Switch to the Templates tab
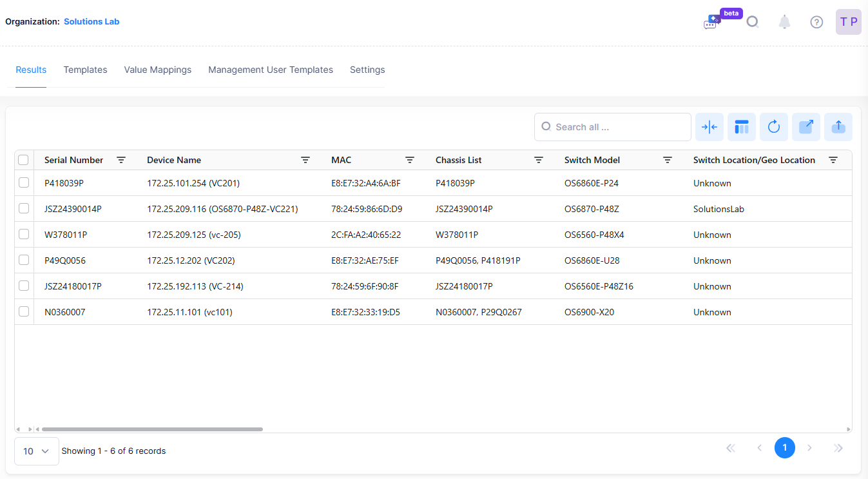Viewport: 868px width, 479px height. (85, 70)
